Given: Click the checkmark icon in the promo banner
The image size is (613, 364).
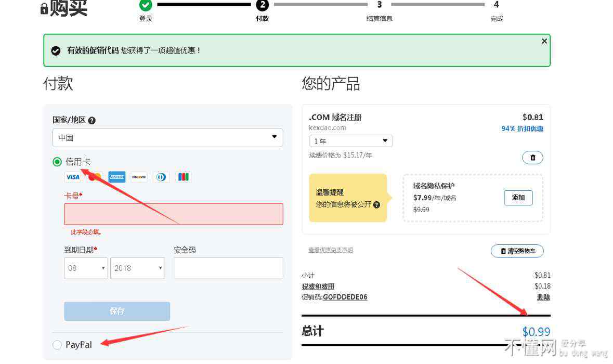Looking at the screenshot, I should (x=56, y=51).
